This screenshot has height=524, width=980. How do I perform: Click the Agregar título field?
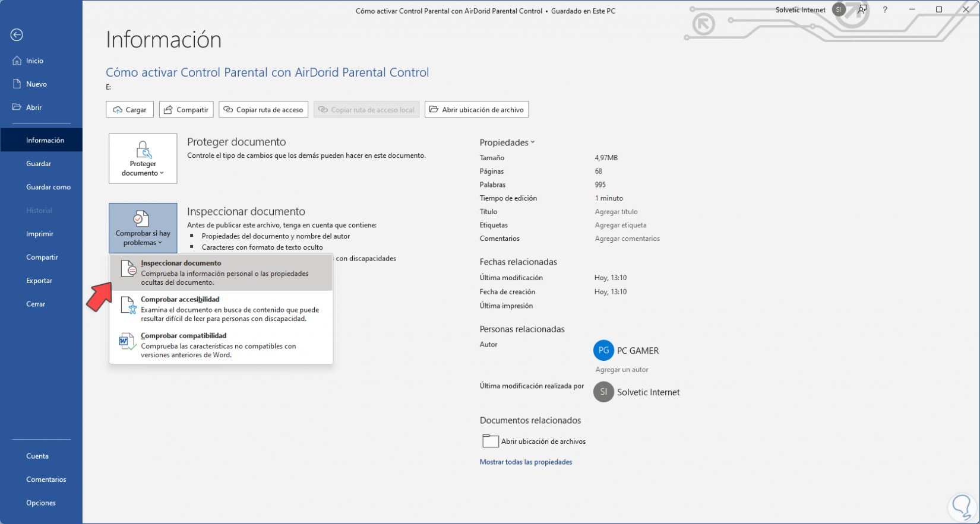pos(617,212)
